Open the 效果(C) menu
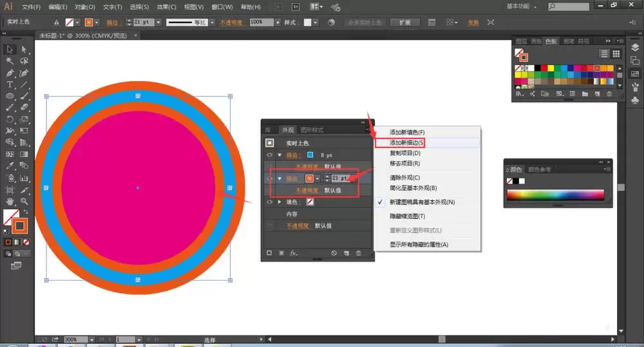644x347 pixels. tap(166, 7)
